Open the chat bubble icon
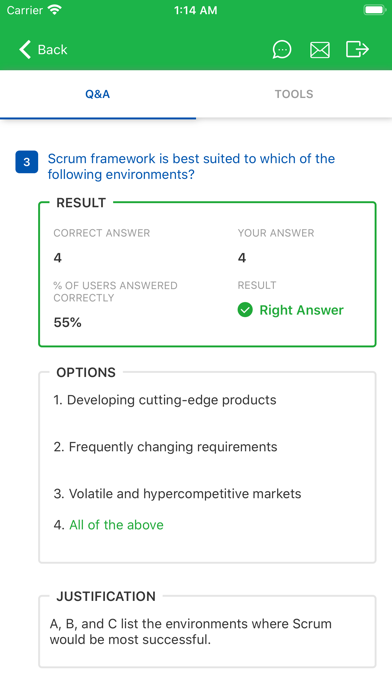 (x=282, y=49)
